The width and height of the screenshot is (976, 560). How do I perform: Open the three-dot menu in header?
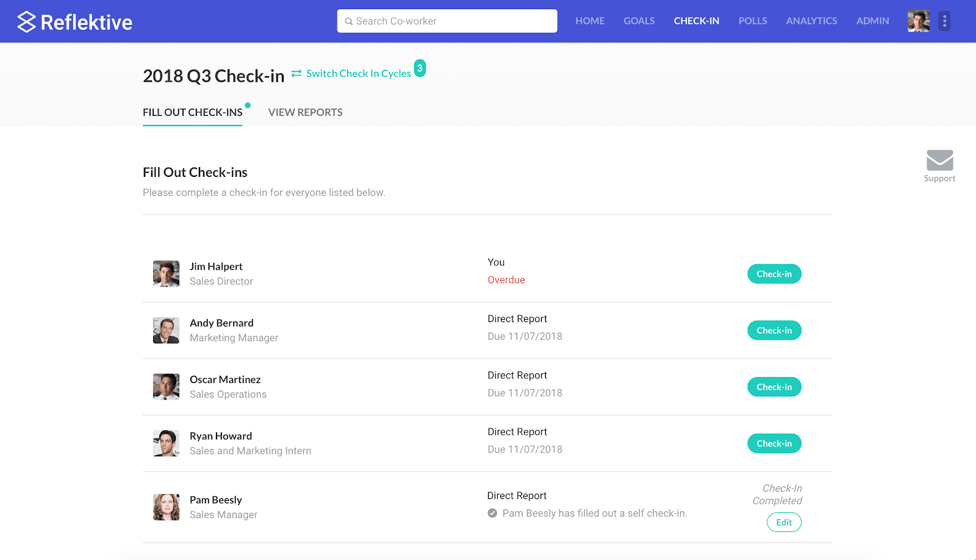(x=944, y=21)
